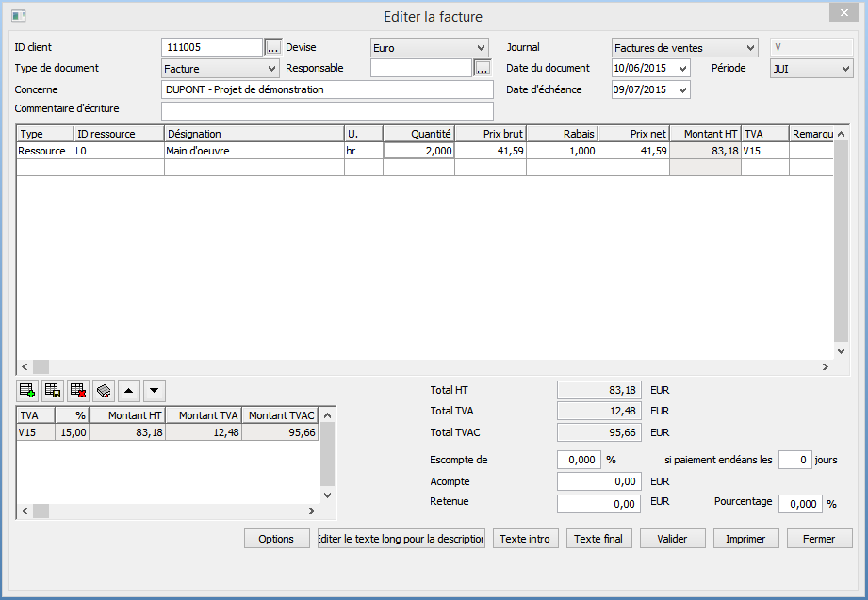868x600 pixels.
Task: Open the Options button
Action: pyautogui.click(x=276, y=539)
